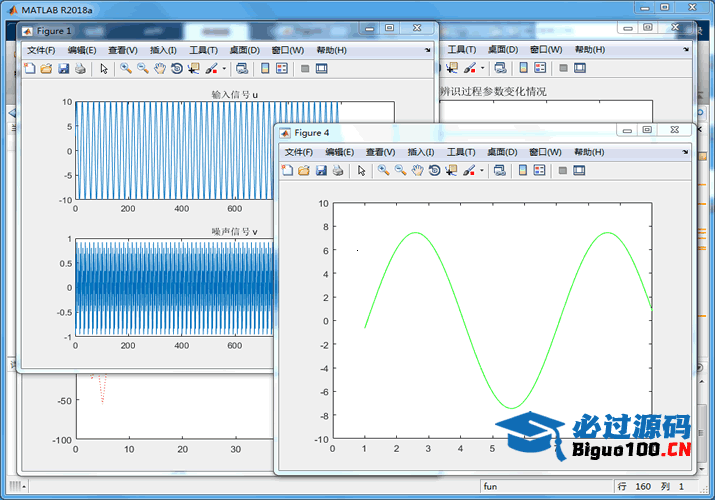Viewport: 715px width, 500px height.
Task: Open brush color dropdown arrow in Figure 1
Action: click(x=224, y=69)
